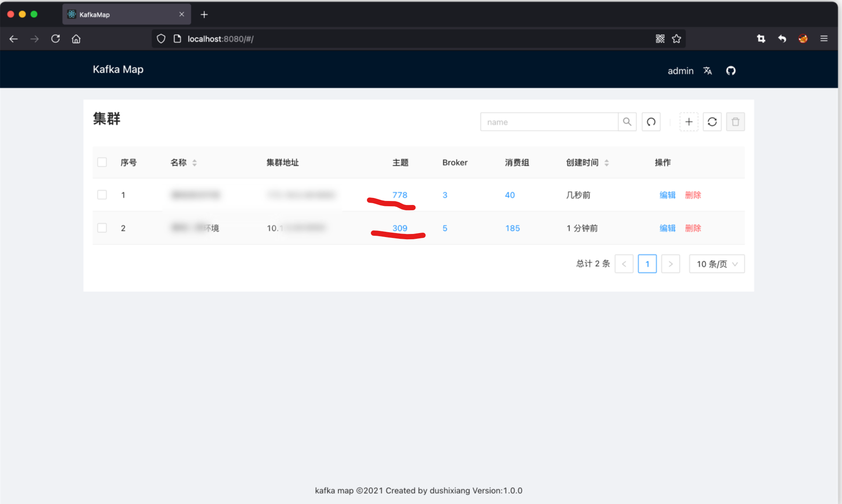Click 编辑 for row 2
Viewport: 842px width, 504px height.
[x=667, y=228]
